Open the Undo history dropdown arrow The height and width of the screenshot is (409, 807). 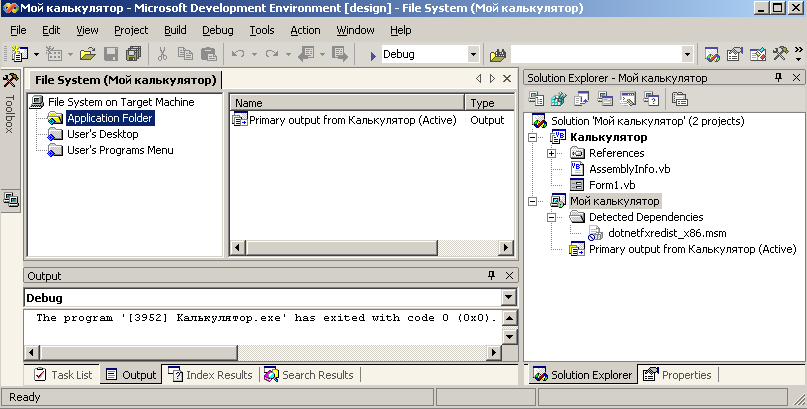click(x=254, y=54)
